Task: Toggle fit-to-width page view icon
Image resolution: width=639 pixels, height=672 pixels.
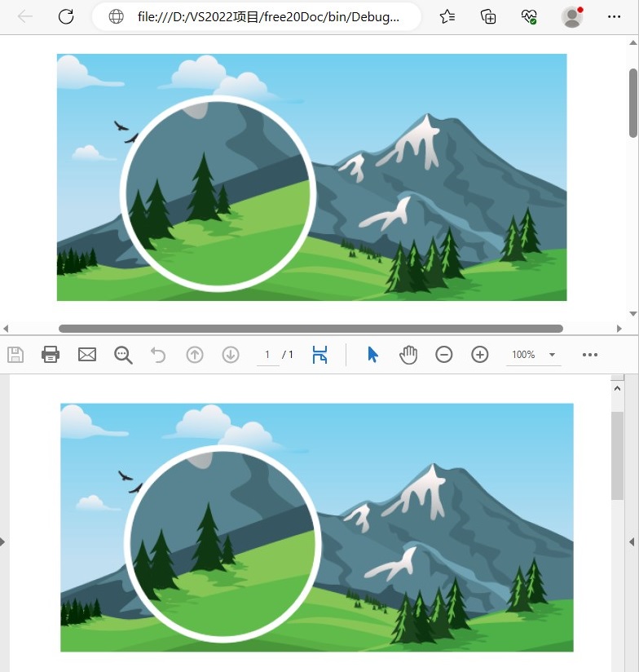Action: [319, 355]
